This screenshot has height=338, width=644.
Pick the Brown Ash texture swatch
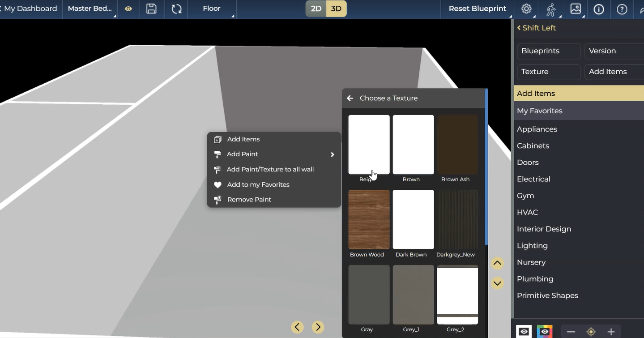pos(457,145)
